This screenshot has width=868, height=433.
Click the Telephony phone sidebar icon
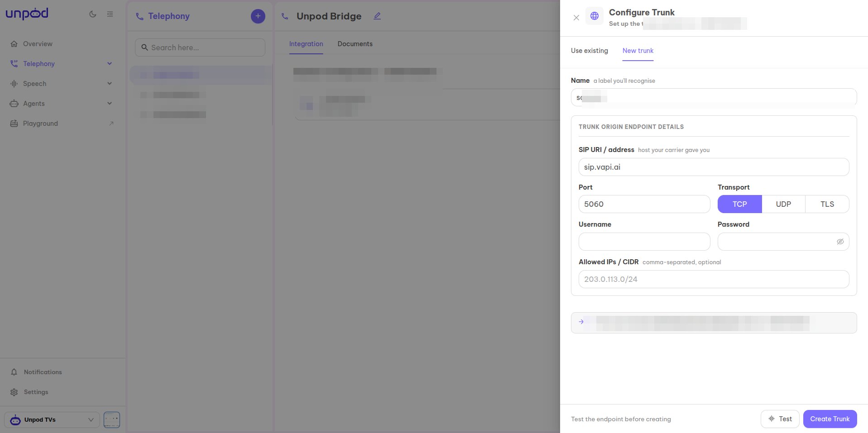click(14, 64)
